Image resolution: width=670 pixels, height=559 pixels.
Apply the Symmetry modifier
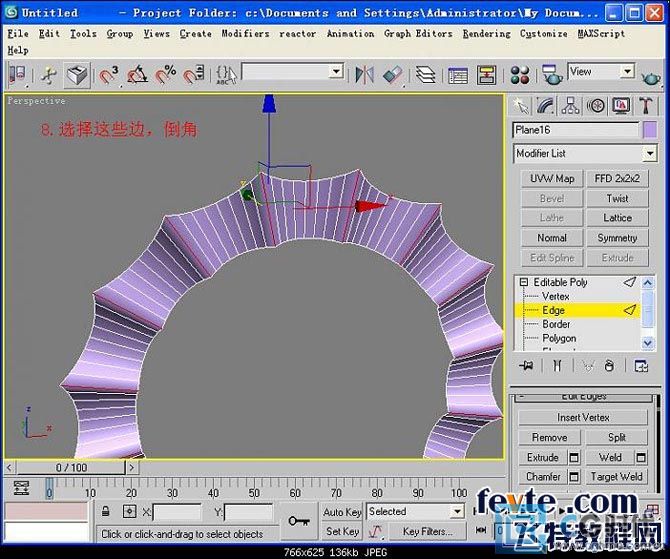point(617,238)
